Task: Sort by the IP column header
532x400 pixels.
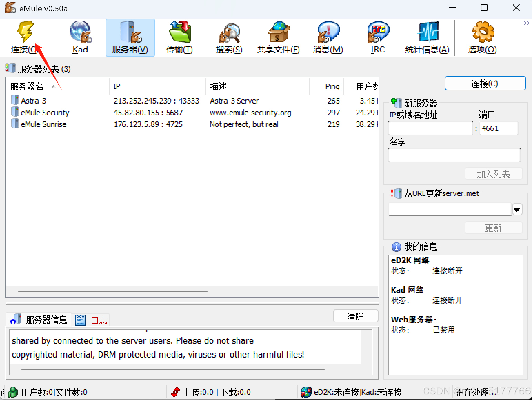Action: click(158, 86)
